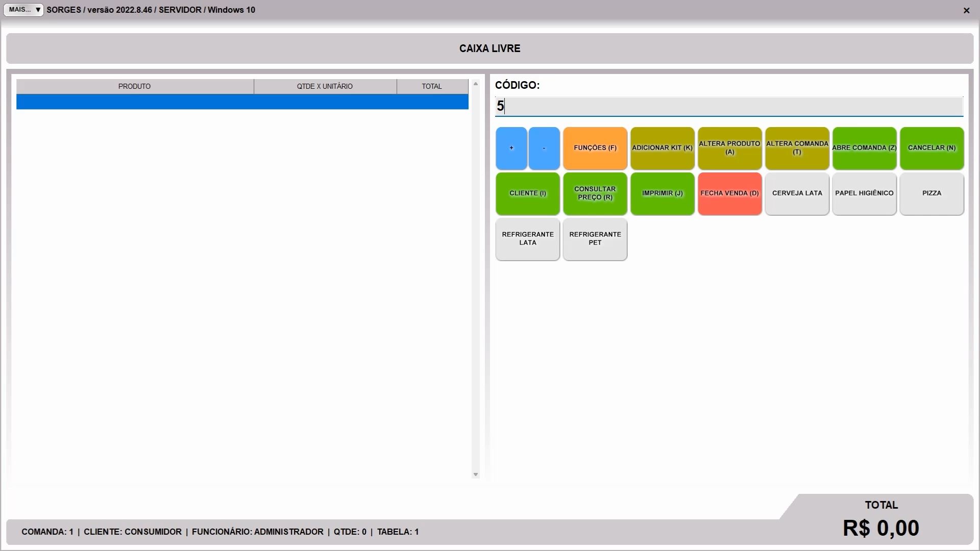Click ALTERA COMANDA (T) button

[797, 148]
